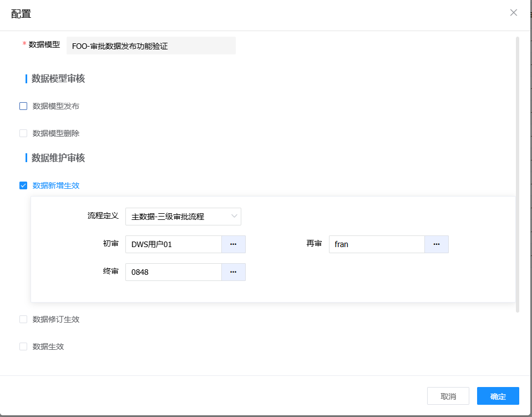Click the ellipsis button next to 终审

234,272
